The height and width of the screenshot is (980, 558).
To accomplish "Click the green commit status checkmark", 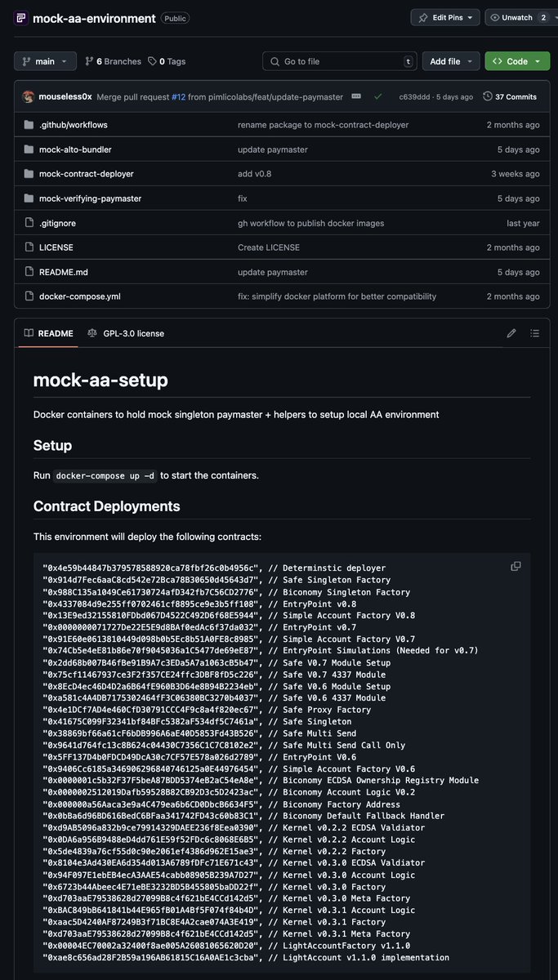I will (378, 96).
